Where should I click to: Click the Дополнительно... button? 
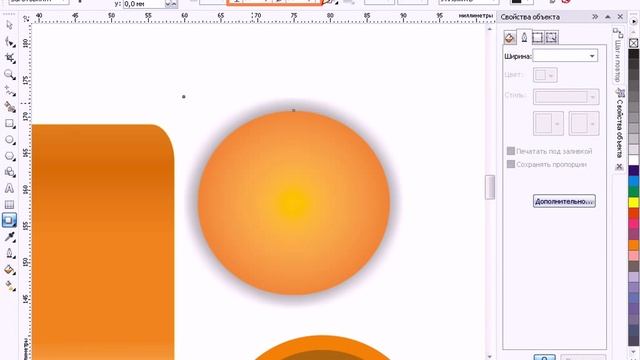pos(564,201)
